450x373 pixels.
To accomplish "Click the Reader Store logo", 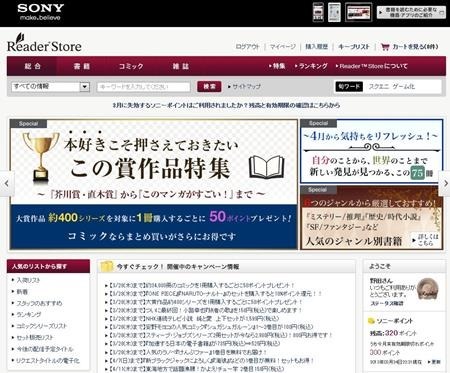I will [44, 43].
